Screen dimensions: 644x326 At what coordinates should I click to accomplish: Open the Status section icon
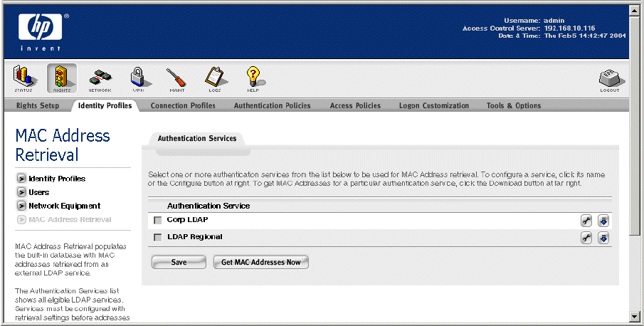coord(23,78)
